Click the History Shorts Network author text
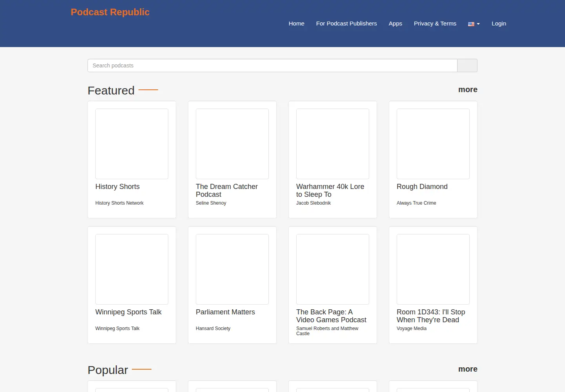 [x=119, y=203]
